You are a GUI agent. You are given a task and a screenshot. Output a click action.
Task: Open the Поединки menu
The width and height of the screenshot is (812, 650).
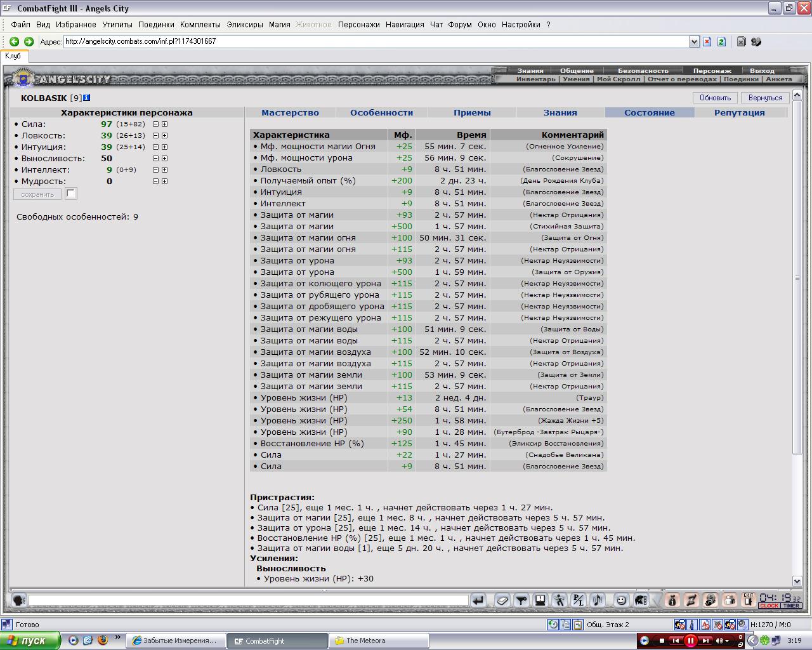(x=156, y=25)
